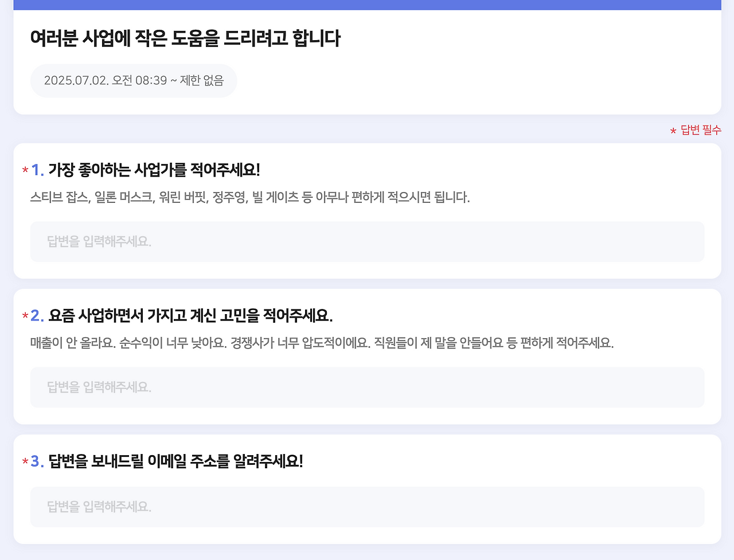Click the purple header bar at the top
This screenshot has height=560, width=734.
[x=367, y=3]
